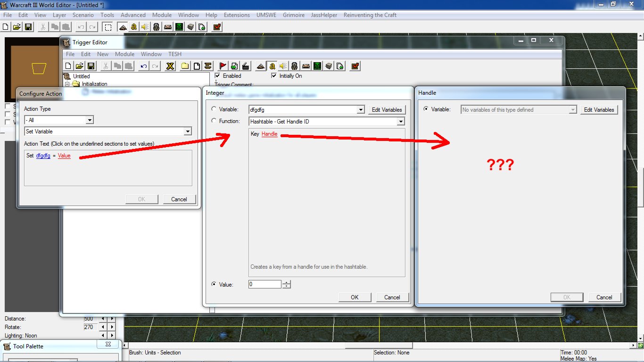Click Edit Variables in the Handle dialog
Viewport: 644px width, 362px height.
point(599,110)
